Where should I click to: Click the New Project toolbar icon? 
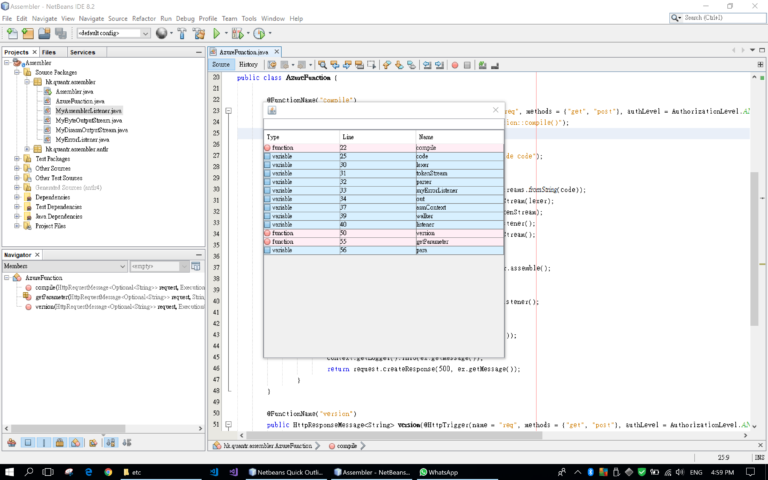[x=28, y=33]
